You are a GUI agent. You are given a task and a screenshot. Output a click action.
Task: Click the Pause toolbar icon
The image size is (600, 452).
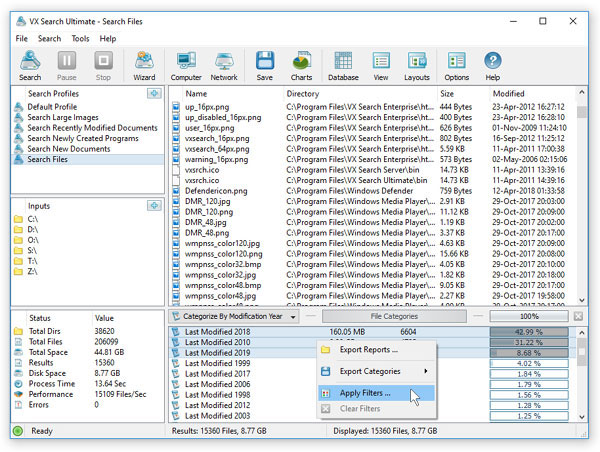pyautogui.click(x=67, y=66)
